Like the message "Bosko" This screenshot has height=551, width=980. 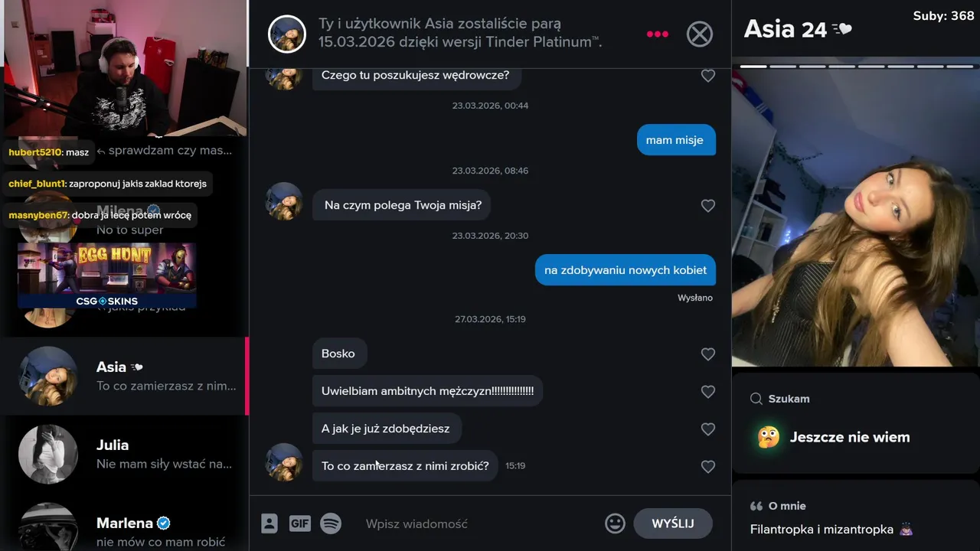[708, 354]
